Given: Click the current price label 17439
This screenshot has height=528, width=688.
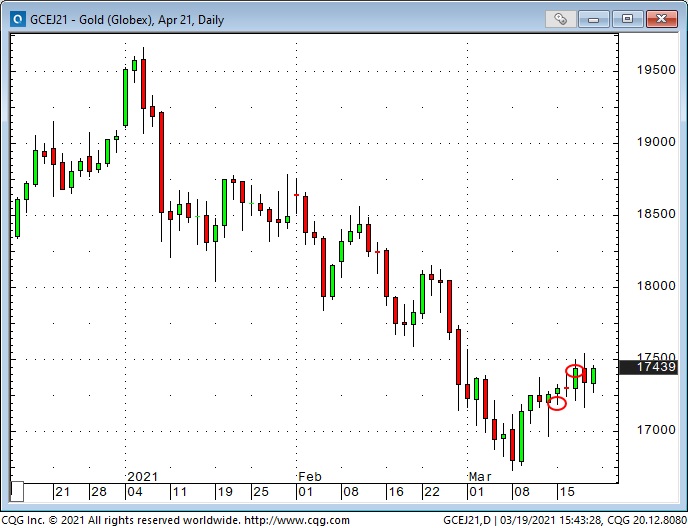Looking at the screenshot, I should pos(648,366).
